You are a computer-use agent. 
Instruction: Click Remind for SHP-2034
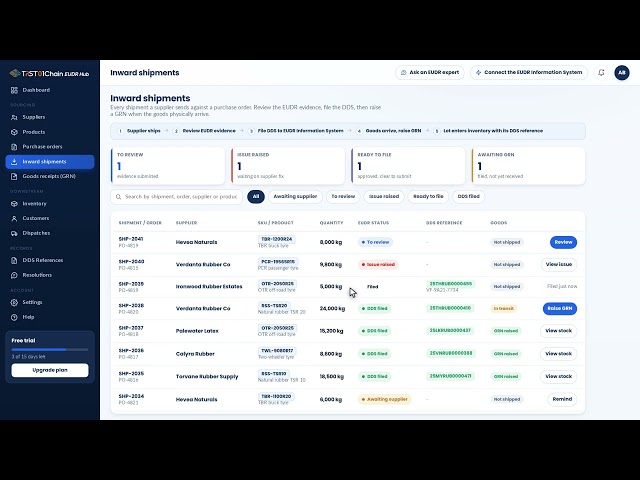click(x=562, y=399)
